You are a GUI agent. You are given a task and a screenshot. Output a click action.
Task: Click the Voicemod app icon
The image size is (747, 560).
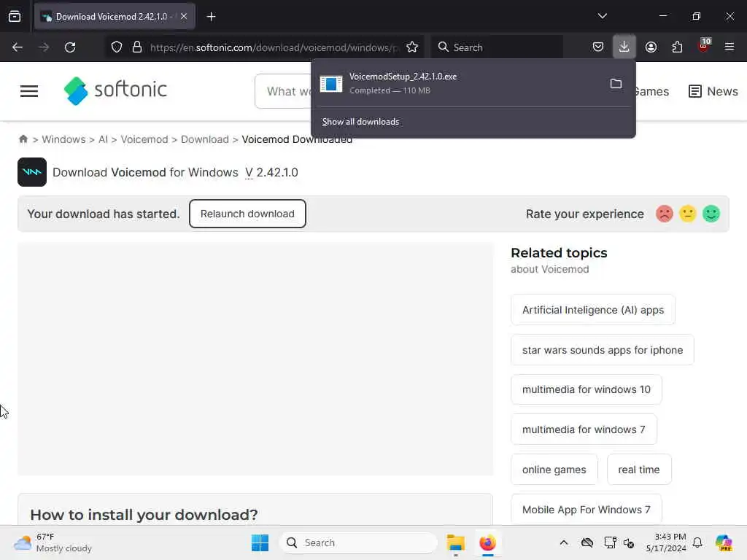pyautogui.click(x=32, y=172)
